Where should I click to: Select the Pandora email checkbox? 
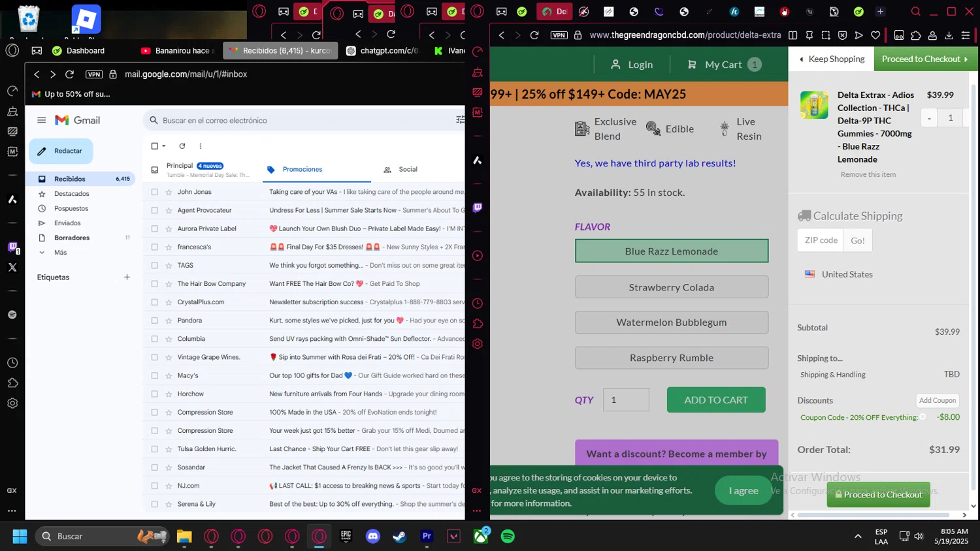coord(155,321)
